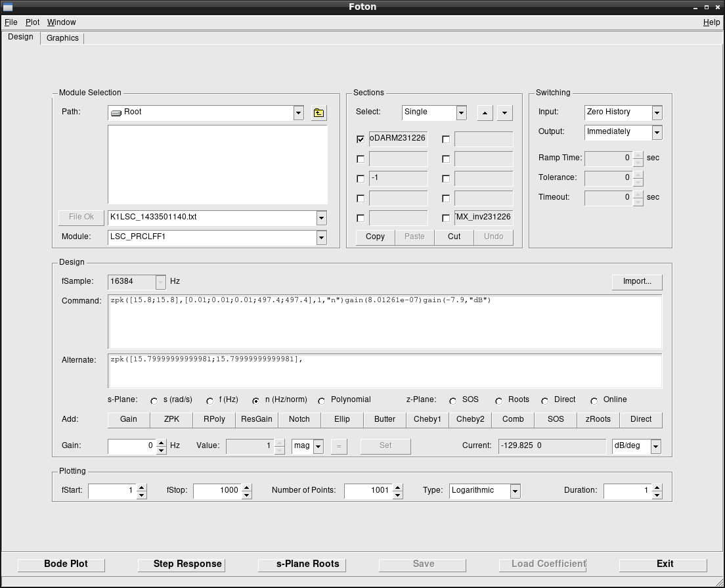
Task: Switch to the Design tab
Action: click(21, 37)
